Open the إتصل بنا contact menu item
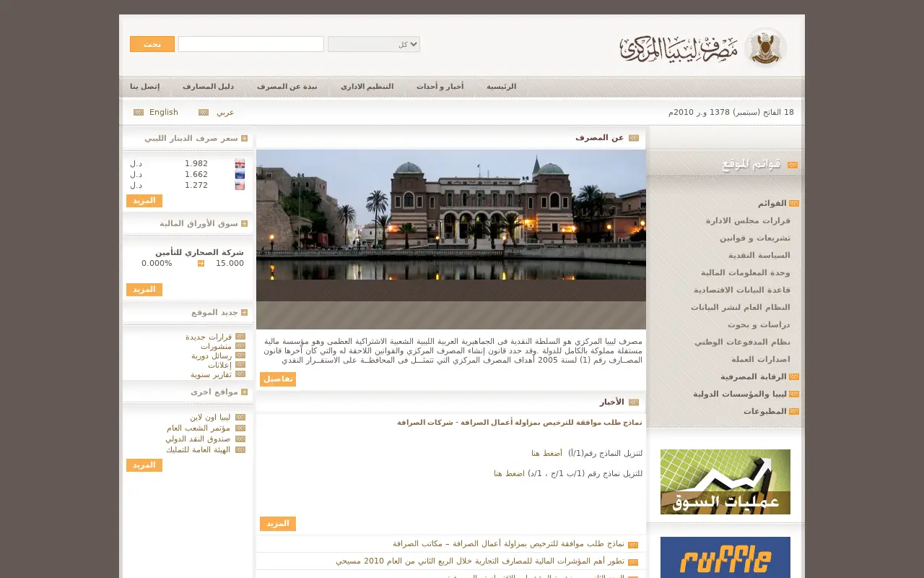Screen dimensions: 924x578 click(x=145, y=87)
